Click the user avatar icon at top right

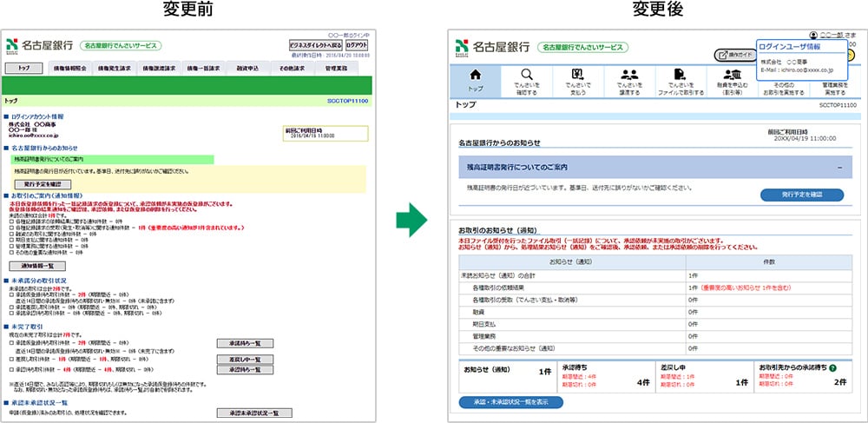click(813, 35)
